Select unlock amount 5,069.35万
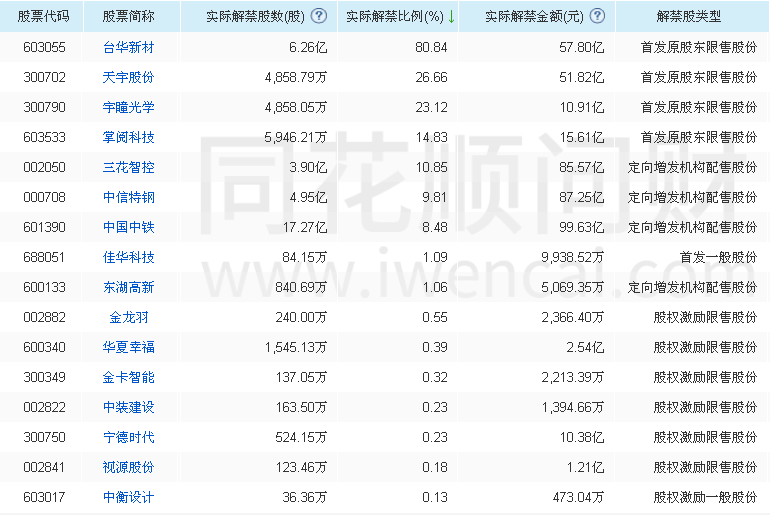This screenshot has width=770, height=515. pos(573,287)
